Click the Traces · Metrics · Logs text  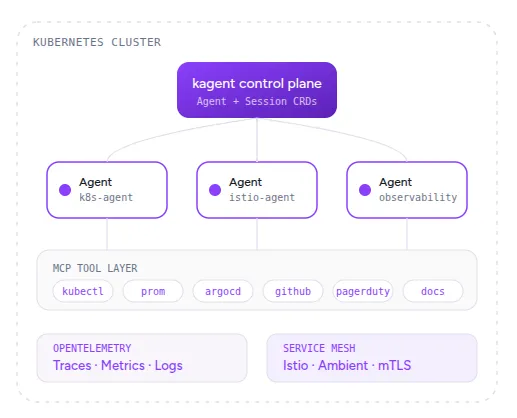click(118, 366)
